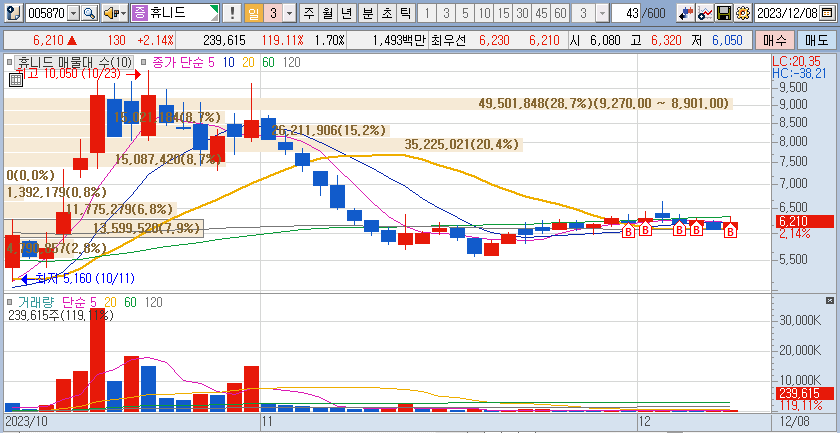840x433 pixels.
Task: Click the 20-day MA legend in orange
Action: pyautogui.click(x=248, y=62)
